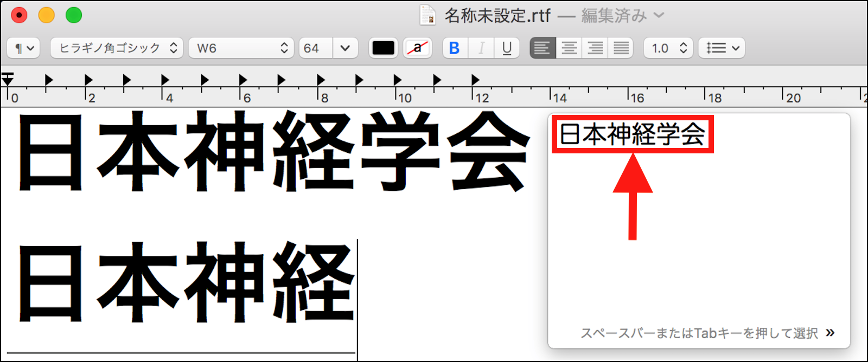Image resolution: width=868 pixels, height=362 pixels.
Task: Click the tab stop at ruler mark 2
Action: [x=88, y=80]
